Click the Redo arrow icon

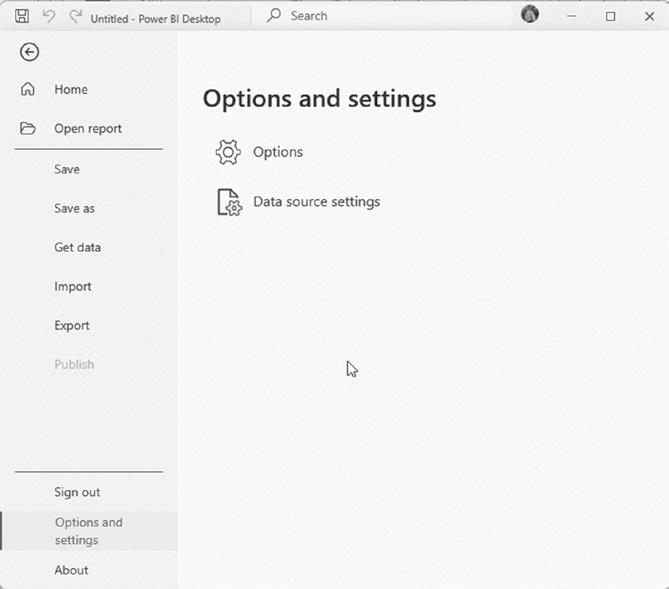pyautogui.click(x=75, y=17)
